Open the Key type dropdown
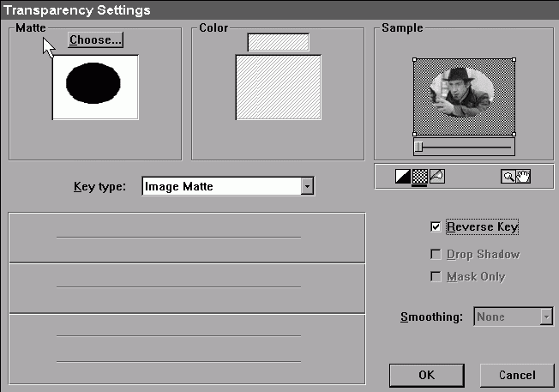The image size is (559, 392). [x=308, y=186]
